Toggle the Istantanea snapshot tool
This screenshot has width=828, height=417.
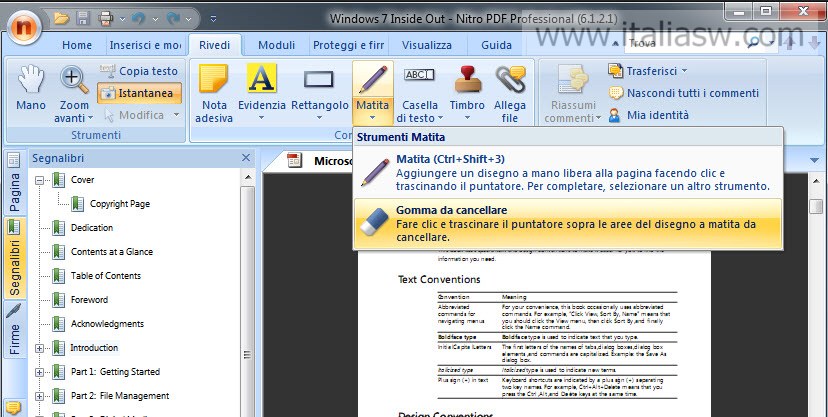139,93
